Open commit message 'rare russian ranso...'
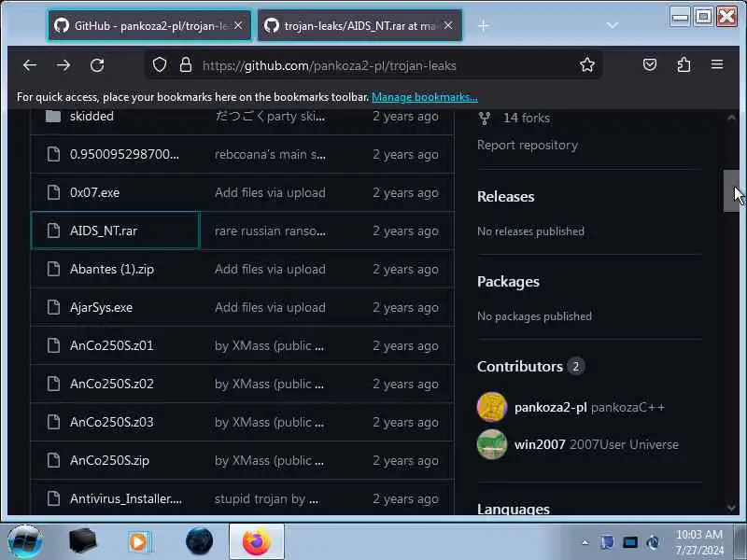Viewport: 747px width, 560px height. (x=270, y=231)
